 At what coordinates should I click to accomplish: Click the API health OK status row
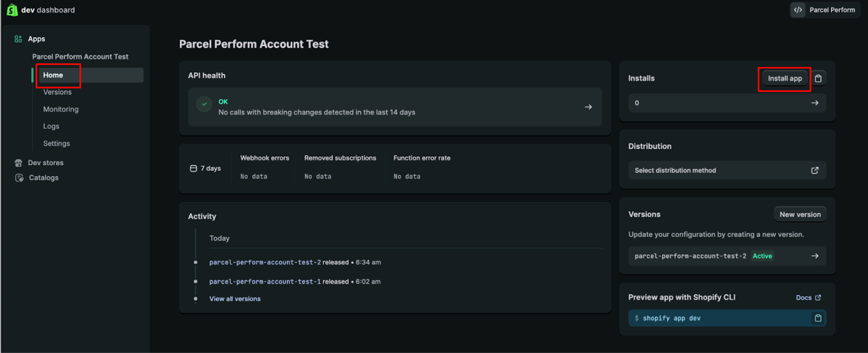[x=395, y=107]
